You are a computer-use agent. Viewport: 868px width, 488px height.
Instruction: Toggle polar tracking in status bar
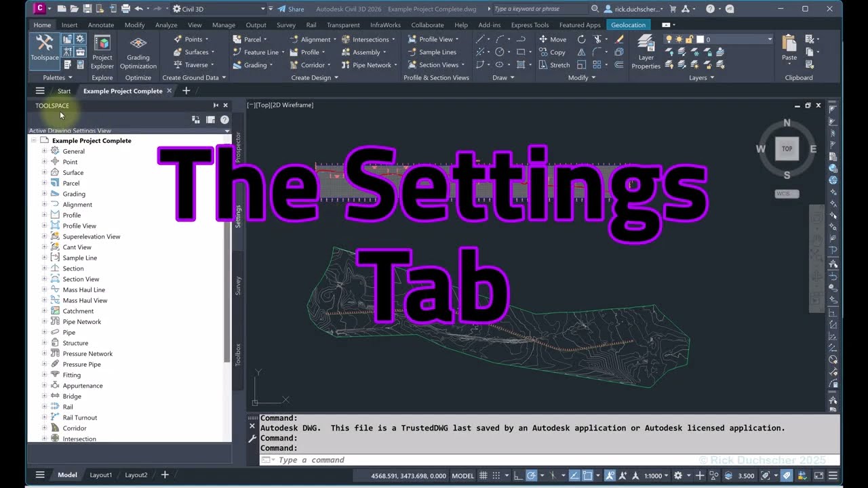pos(532,475)
